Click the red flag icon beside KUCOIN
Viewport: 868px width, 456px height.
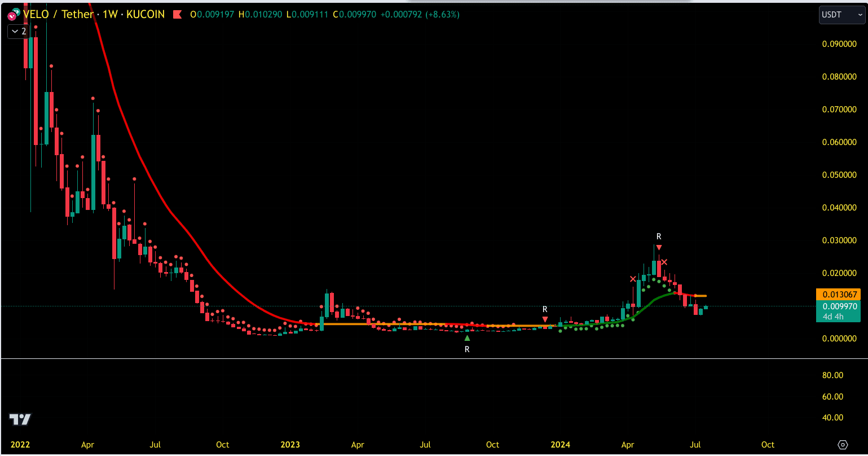(177, 15)
